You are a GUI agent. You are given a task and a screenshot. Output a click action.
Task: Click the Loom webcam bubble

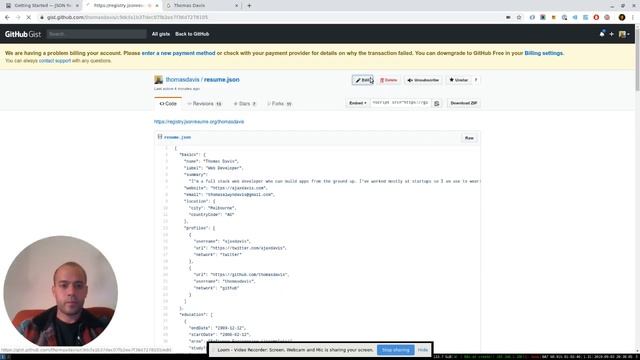(x=60, y=291)
